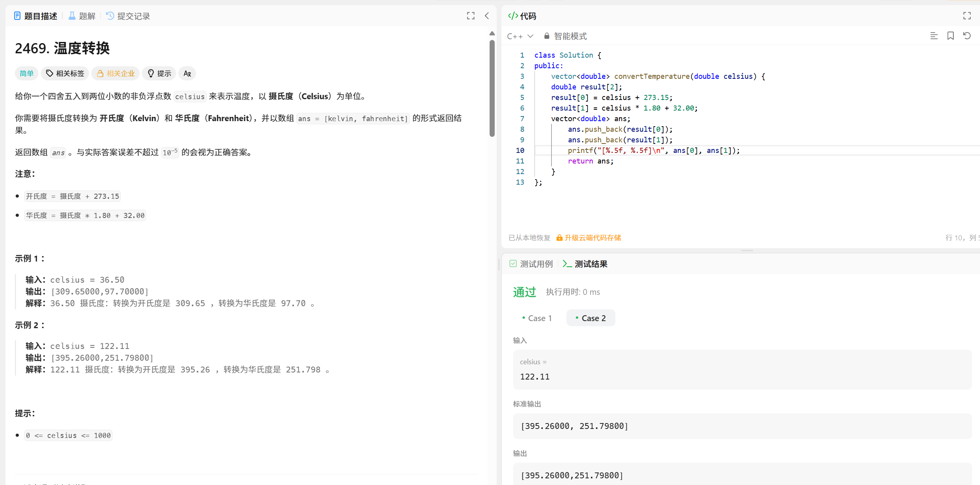The image size is (980, 485).
Task: Open the locked 相关企业 tag
Action: tap(116, 73)
